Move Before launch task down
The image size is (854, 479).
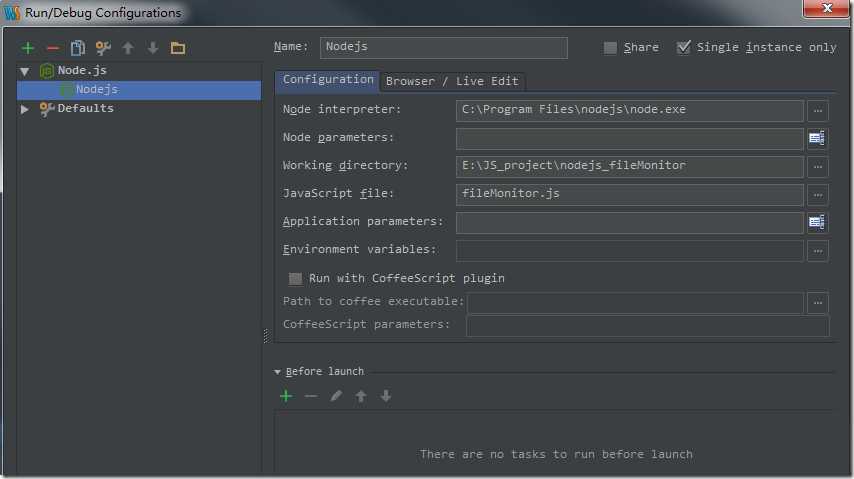point(386,396)
